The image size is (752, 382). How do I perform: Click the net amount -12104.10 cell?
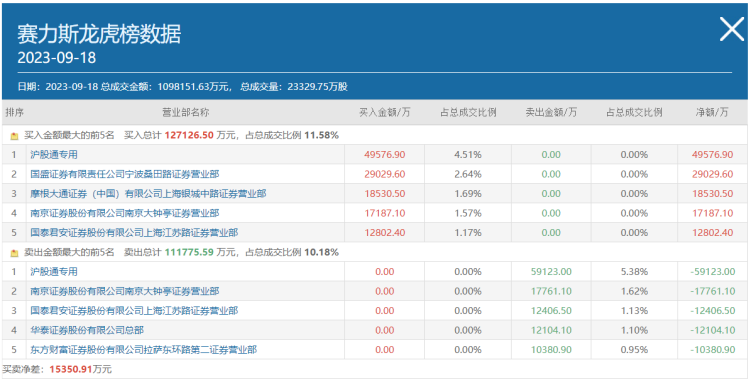click(x=713, y=330)
